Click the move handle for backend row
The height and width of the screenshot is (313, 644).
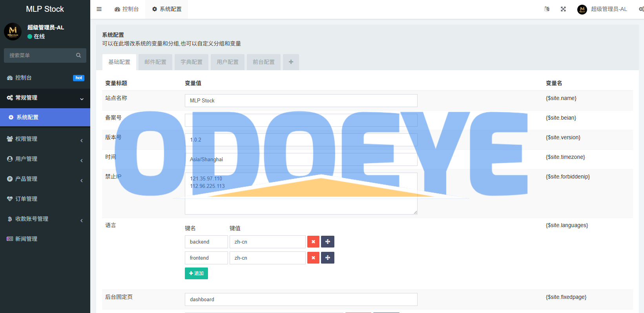[x=328, y=242]
